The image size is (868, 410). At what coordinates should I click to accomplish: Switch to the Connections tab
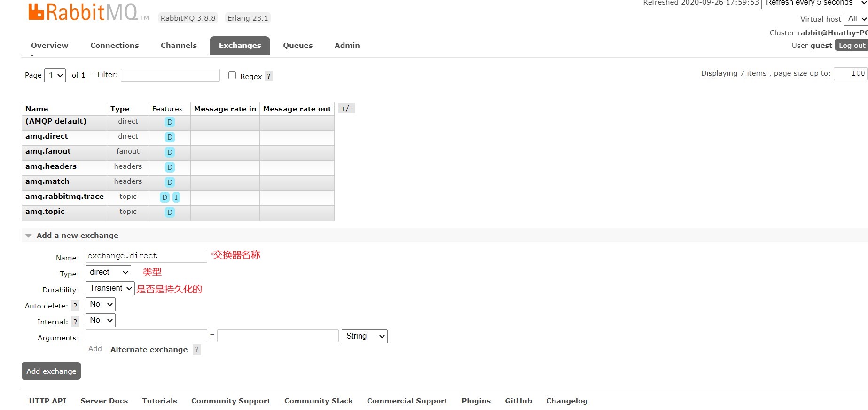tap(114, 46)
